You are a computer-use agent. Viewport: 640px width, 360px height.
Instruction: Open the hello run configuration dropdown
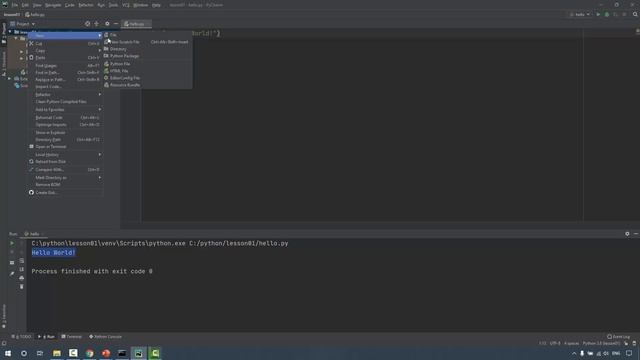[580, 14]
